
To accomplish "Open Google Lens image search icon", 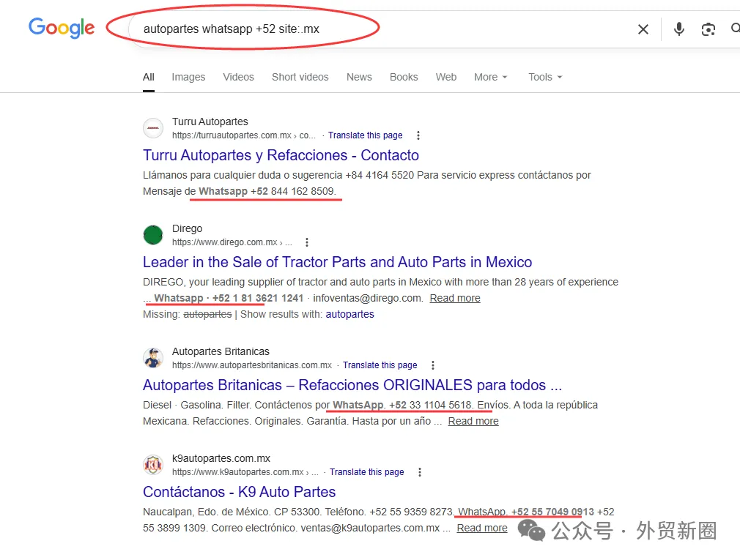I will (x=708, y=29).
